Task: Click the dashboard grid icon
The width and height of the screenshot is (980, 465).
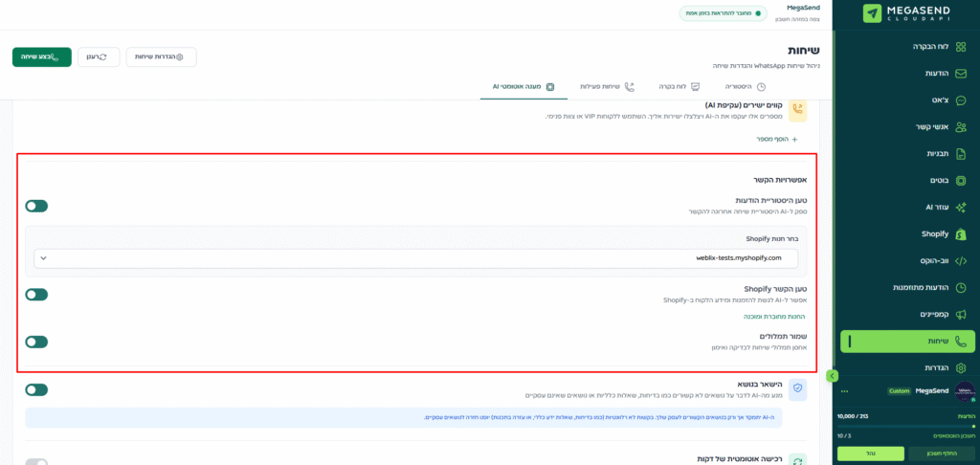Action: [x=961, y=46]
